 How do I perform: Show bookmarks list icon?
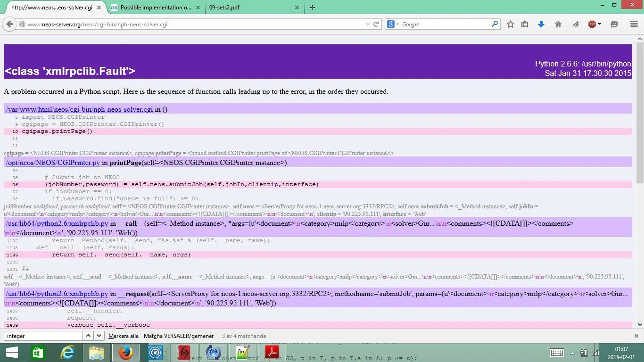tap(525, 25)
